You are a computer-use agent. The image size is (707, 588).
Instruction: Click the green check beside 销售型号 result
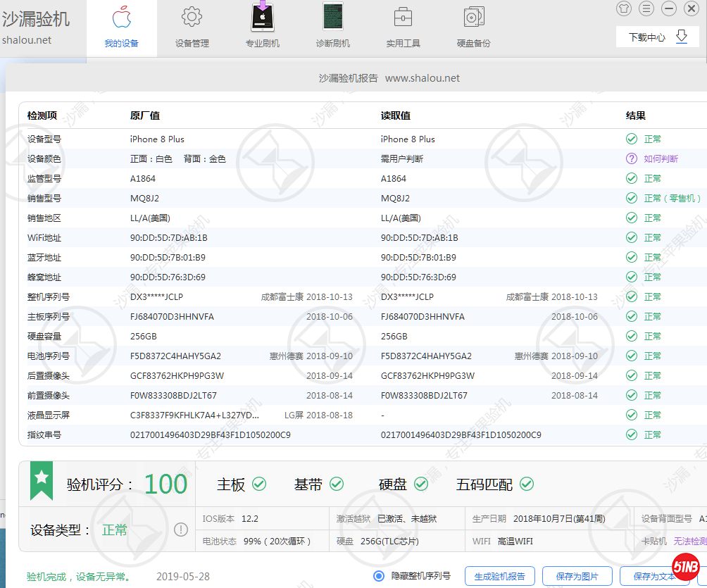[631, 198]
